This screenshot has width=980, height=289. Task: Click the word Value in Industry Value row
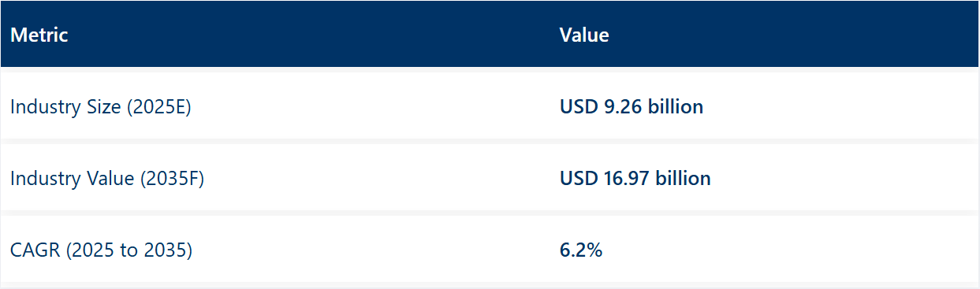pos(110,179)
